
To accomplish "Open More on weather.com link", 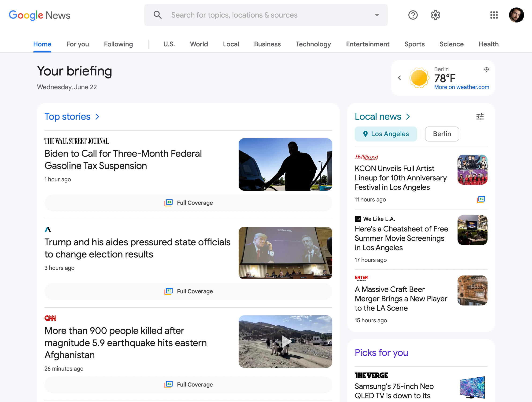I will (462, 87).
